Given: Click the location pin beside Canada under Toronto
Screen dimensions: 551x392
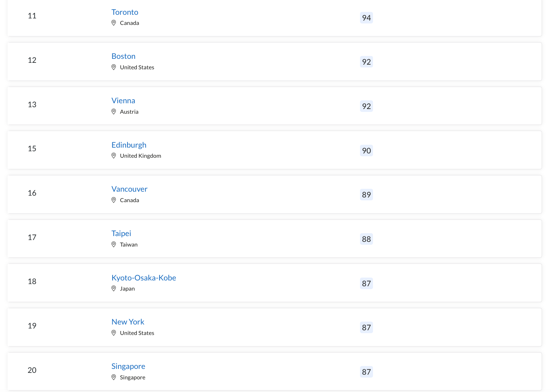Looking at the screenshot, I should click(x=114, y=23).
